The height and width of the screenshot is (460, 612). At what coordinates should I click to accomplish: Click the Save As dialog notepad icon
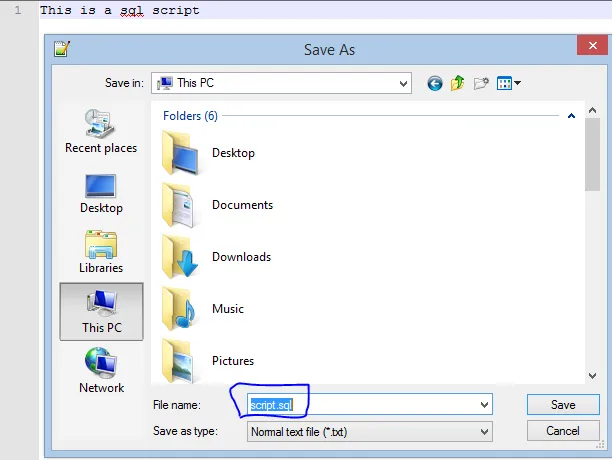coord(62,49)
